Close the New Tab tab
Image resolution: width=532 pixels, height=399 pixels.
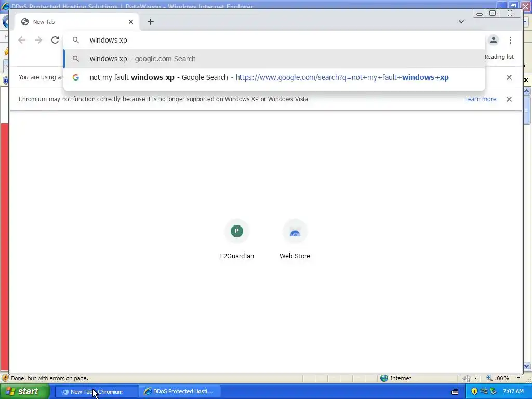(x=131, y=22)
